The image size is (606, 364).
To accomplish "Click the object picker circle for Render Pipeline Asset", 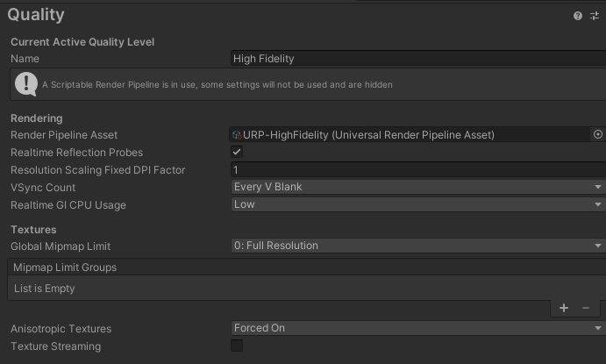I will [597, 134].
